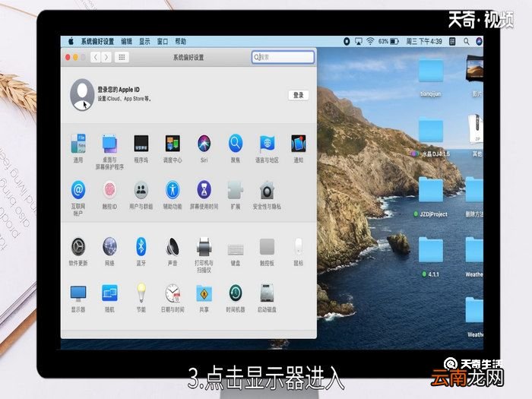Select the tianqijun folder on desktop

pyautogui.click(x=431, y=71)
